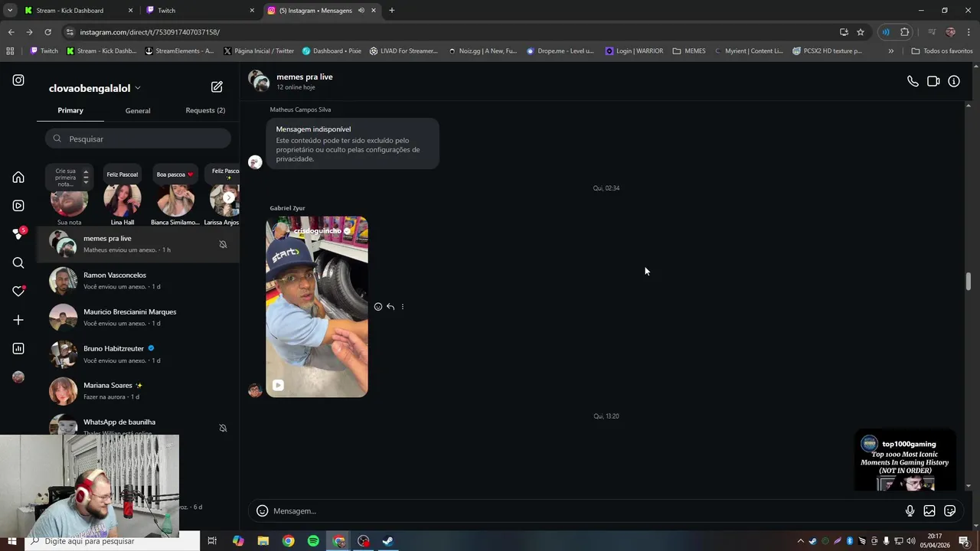The image size is (980, 551).
Task: Open Search icon in Instagram sidebar
Action: 18,263
